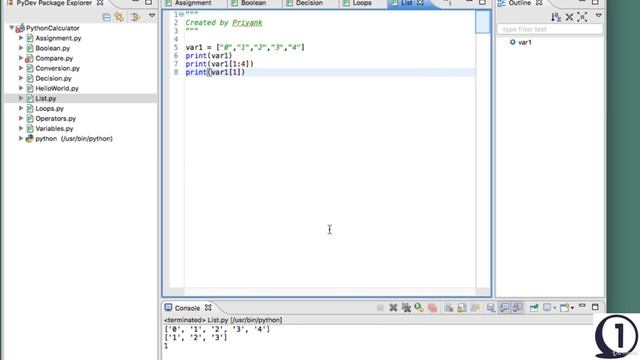Select Loops.py in the Package Explorer
This screenshot has width=640, height=360.
coord(49,109)
